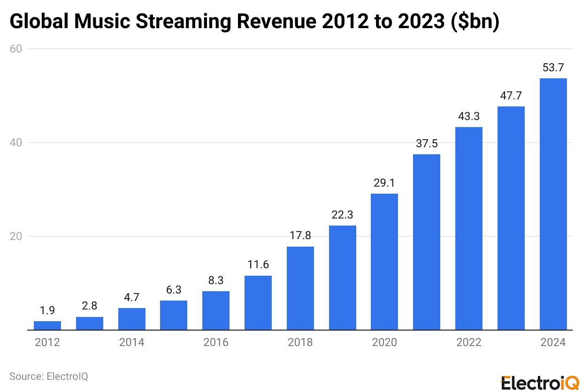Click the 40 gridline label
The width and height of the screenshot is (582, 392).
tap(16, 143)
